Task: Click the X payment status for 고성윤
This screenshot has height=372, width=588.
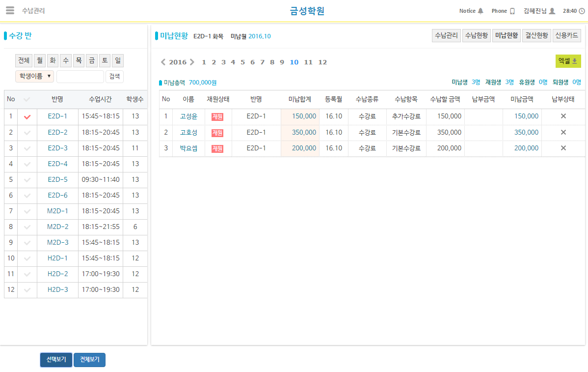Action: coord(563,116)
